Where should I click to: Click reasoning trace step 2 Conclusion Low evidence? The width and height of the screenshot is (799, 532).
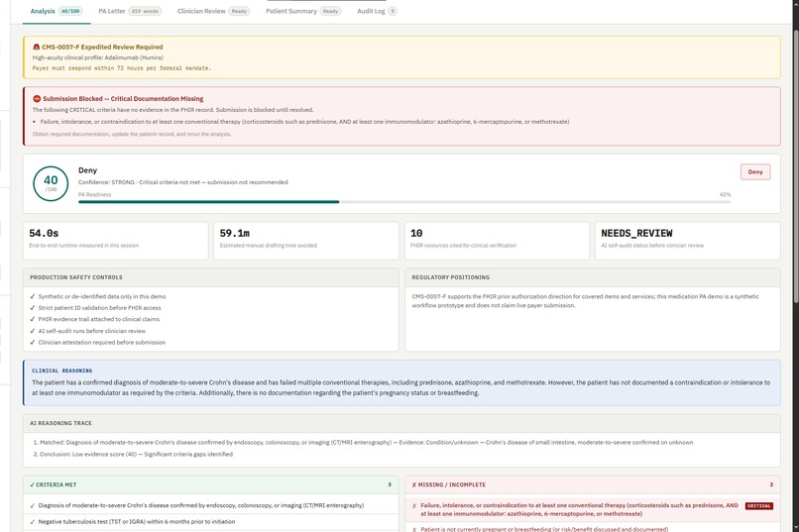(x=133, y=454)
